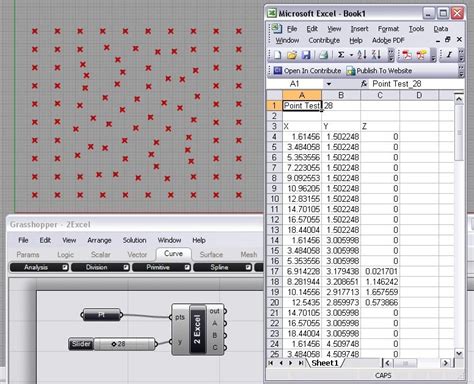Open the Excel Format menu
Viewport: 474px width, 384px height.
point(388,29)
